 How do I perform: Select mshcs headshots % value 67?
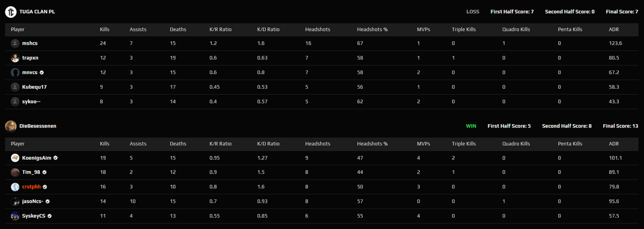(x=359, y=44)
